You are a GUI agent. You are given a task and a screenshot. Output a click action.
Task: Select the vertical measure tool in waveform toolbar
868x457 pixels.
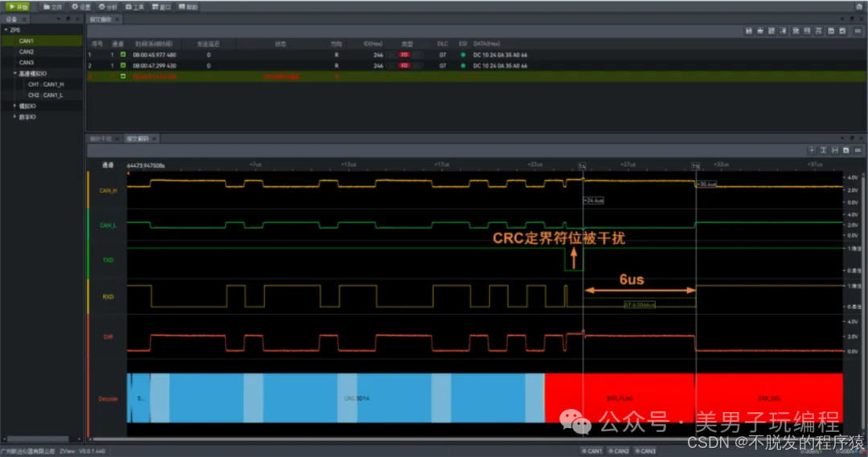(823, 150)
